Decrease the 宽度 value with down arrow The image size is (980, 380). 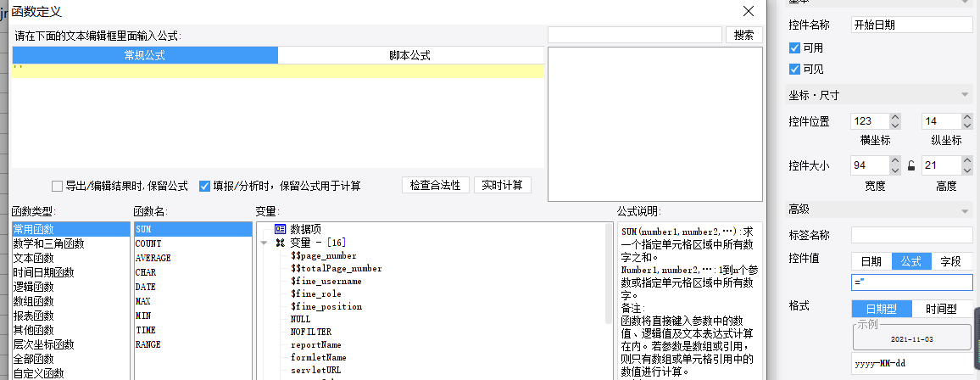(x=895, y=170)
